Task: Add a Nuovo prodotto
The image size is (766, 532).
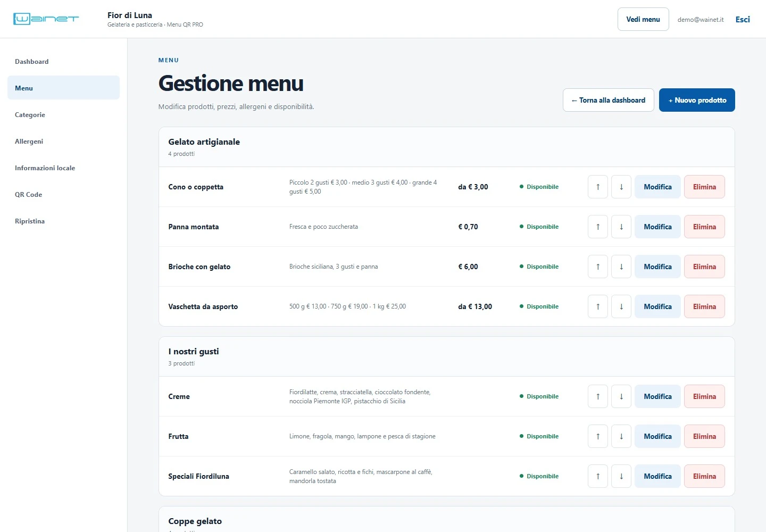Action: [x=697, y=100]
